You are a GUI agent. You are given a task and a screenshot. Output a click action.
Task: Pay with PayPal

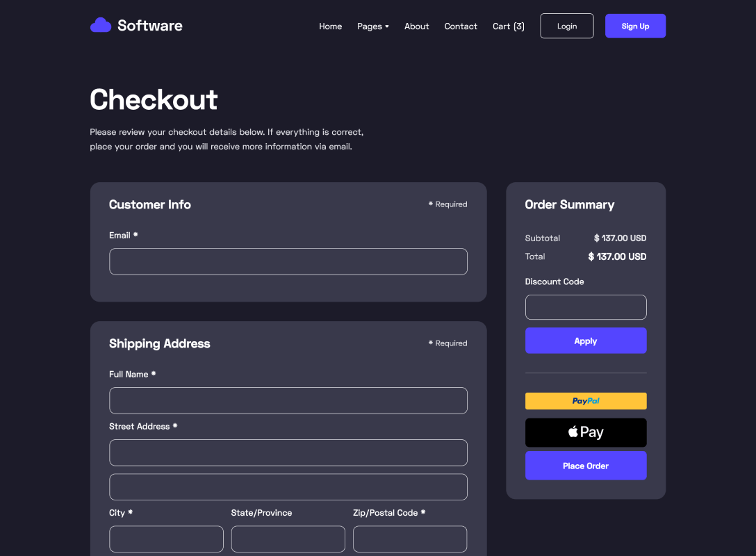coord(586,401)
